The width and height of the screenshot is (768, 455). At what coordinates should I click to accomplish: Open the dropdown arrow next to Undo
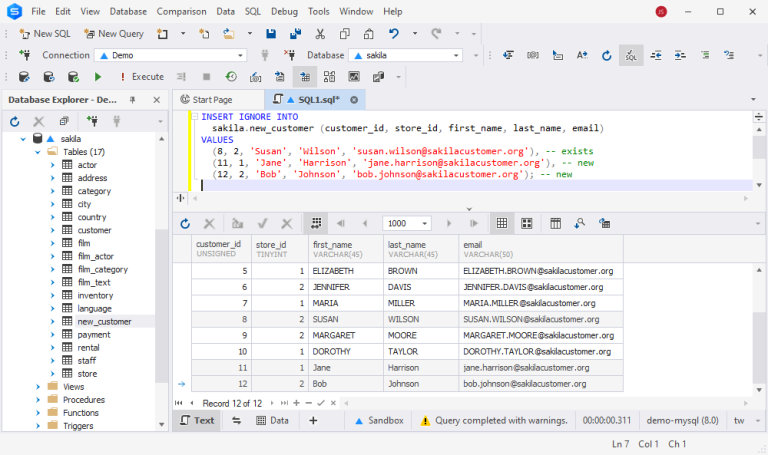415,34
